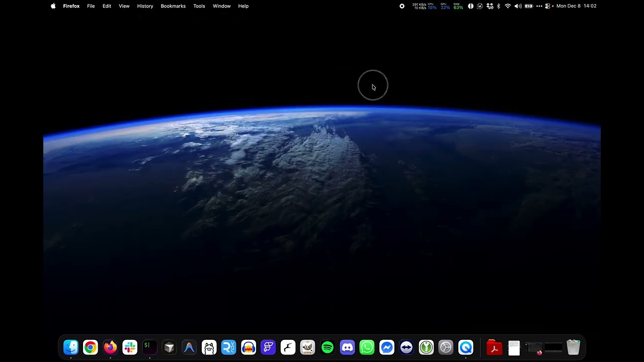This screenshot has height=362, width=644.
Task: Click the GPU 22% usage readout
Action: click(445, 6)
